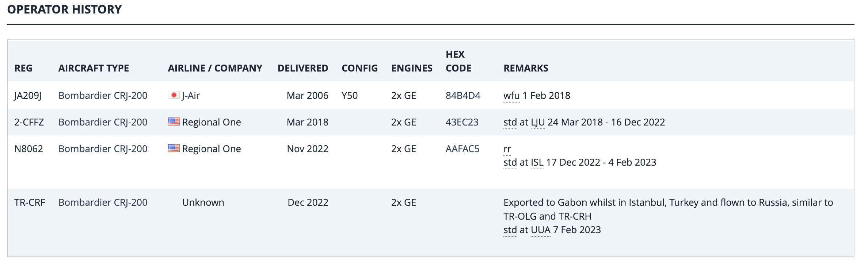The width and height of the screenshot is (868, 270).
Task: Click hex code 84B4D4
Action: tap(463, 96)
